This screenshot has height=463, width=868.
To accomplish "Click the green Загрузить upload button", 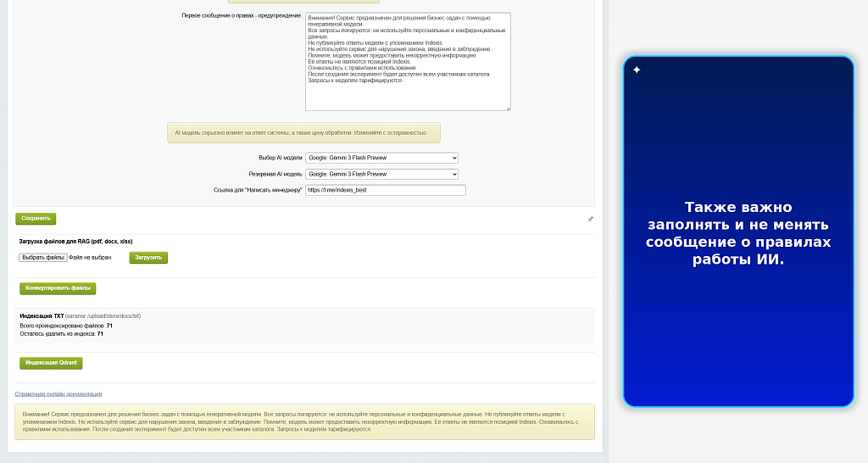I will pyautogui.click(x=148, y=258).
